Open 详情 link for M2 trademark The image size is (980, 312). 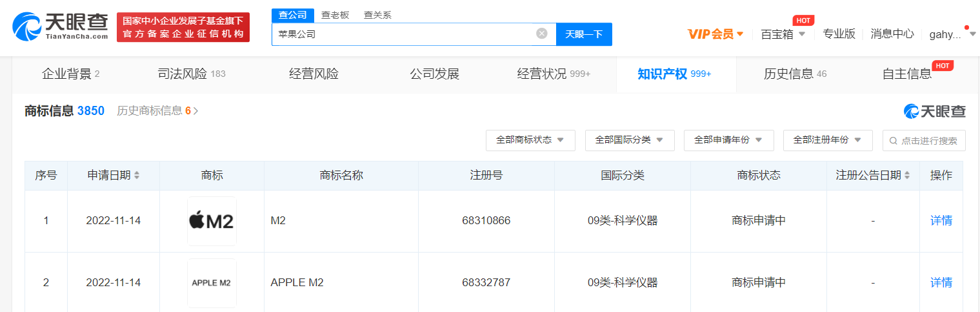941,221
